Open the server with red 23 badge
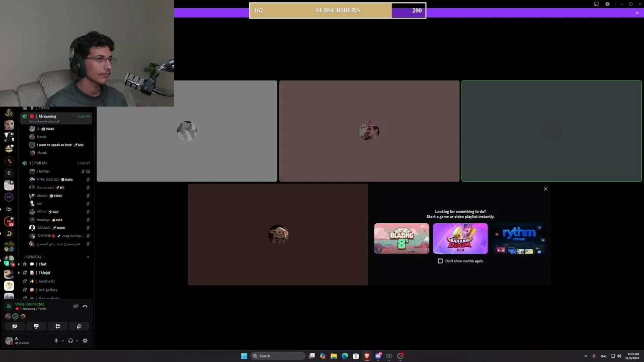644x362 pixels. pyautogui.click(x=9, y=221)
